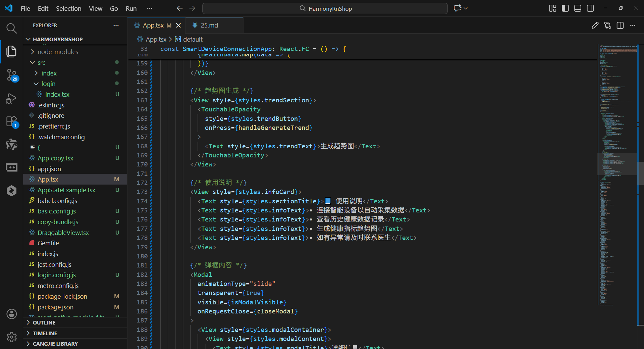The image size is (644, 349).
Task: Split the editor right
Action: coord(620,26)
